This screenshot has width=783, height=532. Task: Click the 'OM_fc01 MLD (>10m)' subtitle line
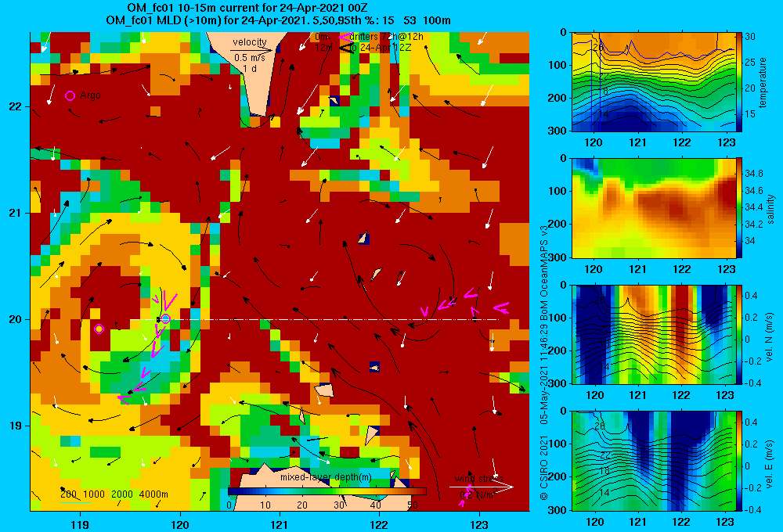pyautogui.click(x=278, y=20)
